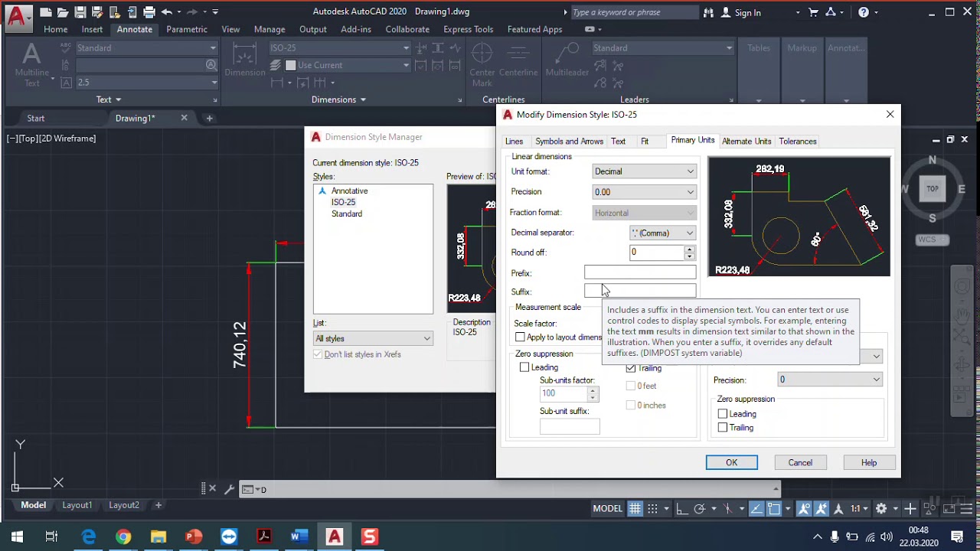Viewport: 980px width, 551px height.
Task: Select Annotative in the Styles list
Action: pos(349,191)
